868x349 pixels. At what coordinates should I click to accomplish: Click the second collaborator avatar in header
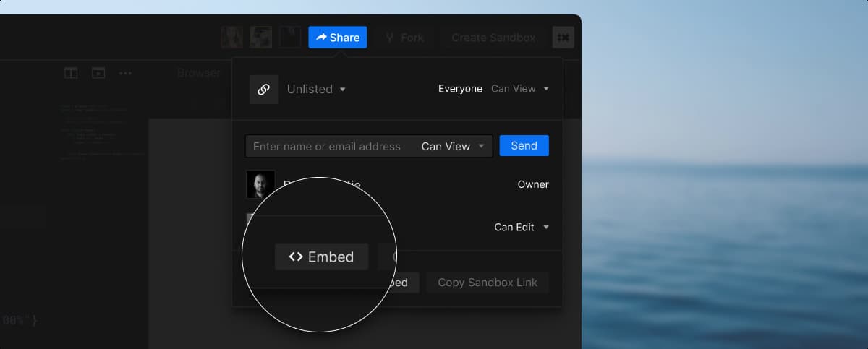tap(260, 38)
